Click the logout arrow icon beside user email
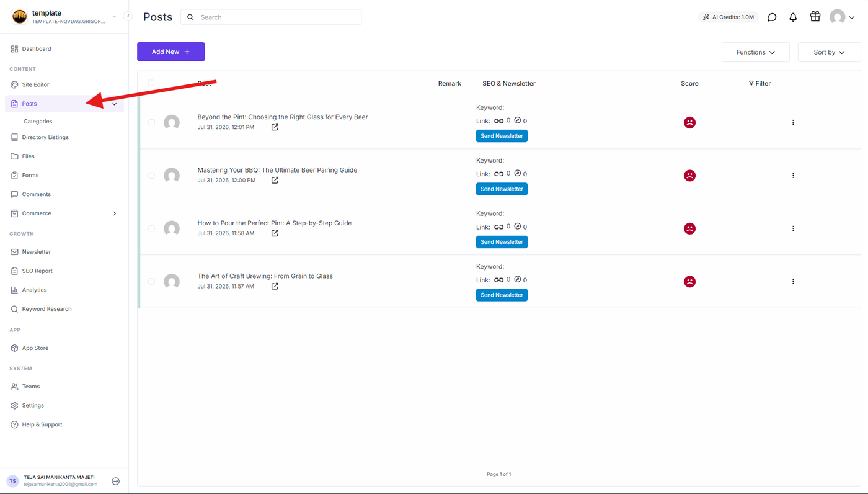 (x=115, y=481)
